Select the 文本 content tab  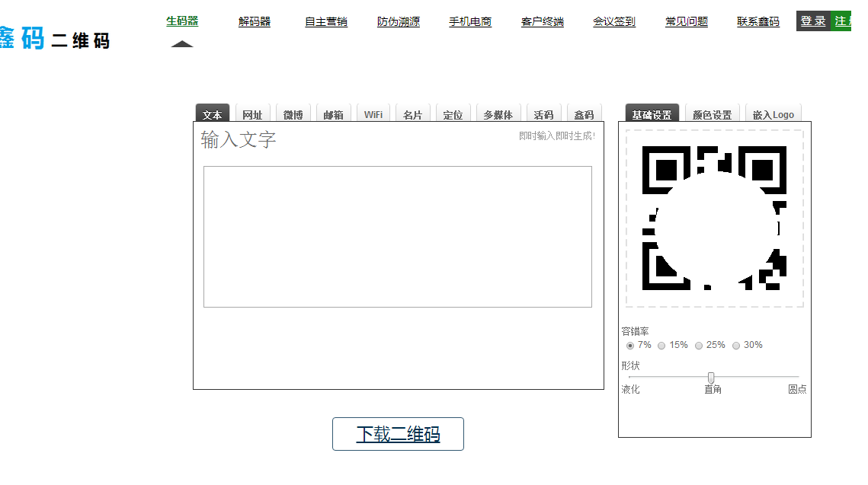pyautogui.click(x=212, y=113)
